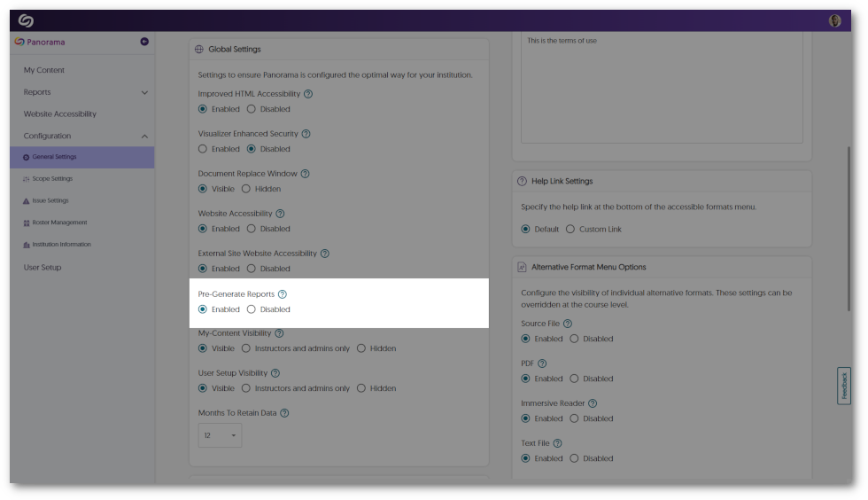Click the Scope Settings sidebar icon

(x=26, y=179)
